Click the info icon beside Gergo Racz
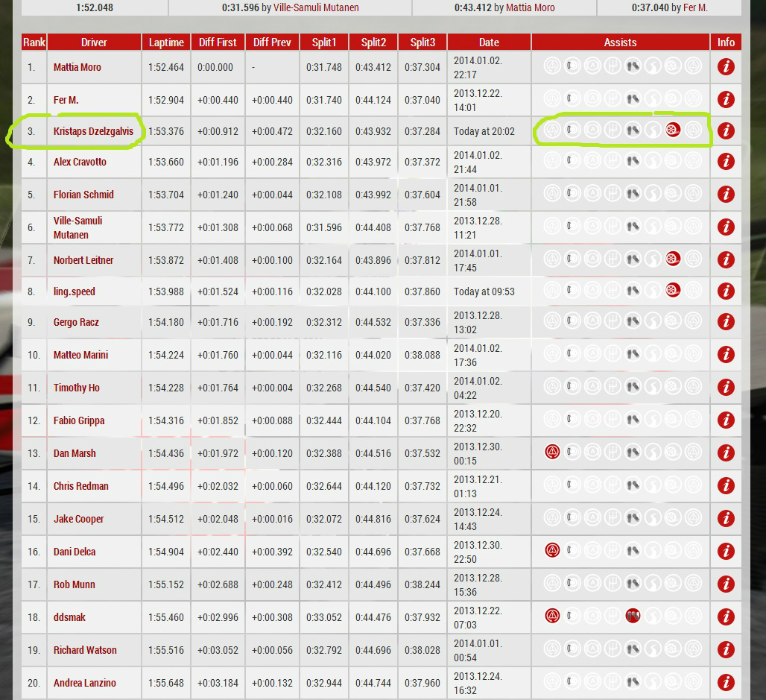 tap(726, 321)
